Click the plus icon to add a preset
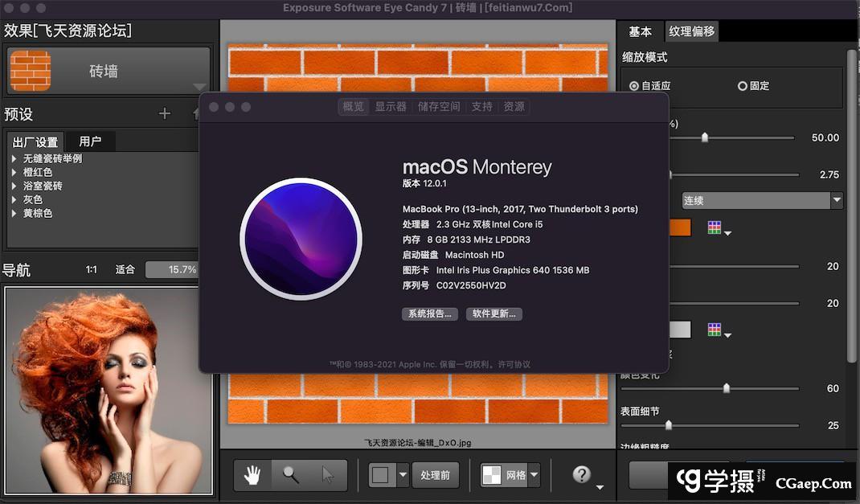This screenshot has width=860, height=504. coord(164,113)
